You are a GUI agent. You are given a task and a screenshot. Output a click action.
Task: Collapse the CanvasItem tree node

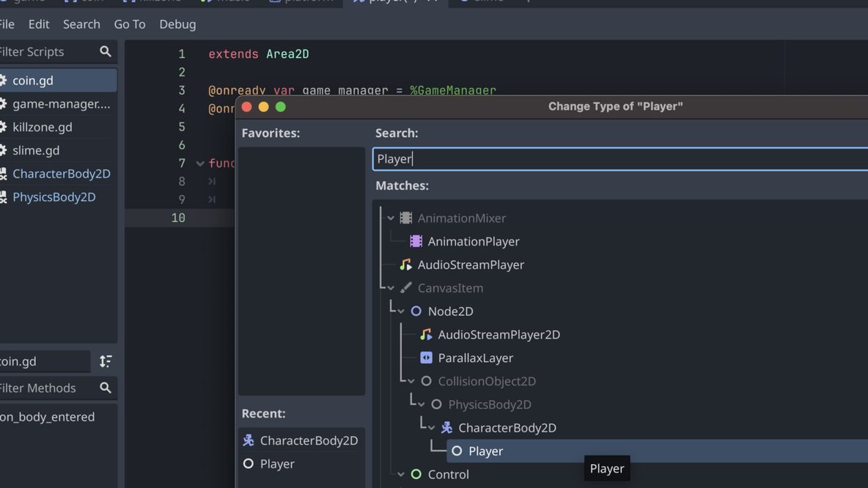pyautogui.click(x=391, y=288)
